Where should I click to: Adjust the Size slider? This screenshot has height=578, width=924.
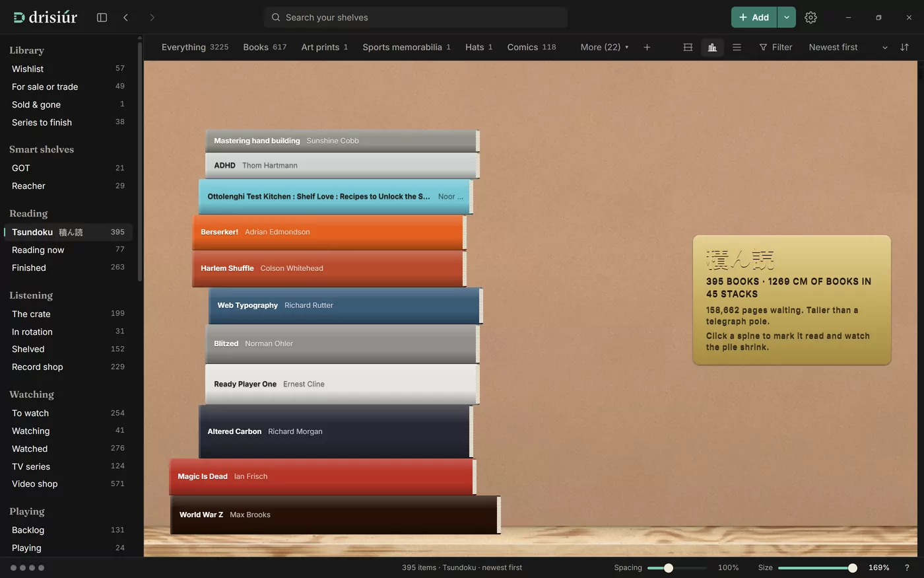817,567
